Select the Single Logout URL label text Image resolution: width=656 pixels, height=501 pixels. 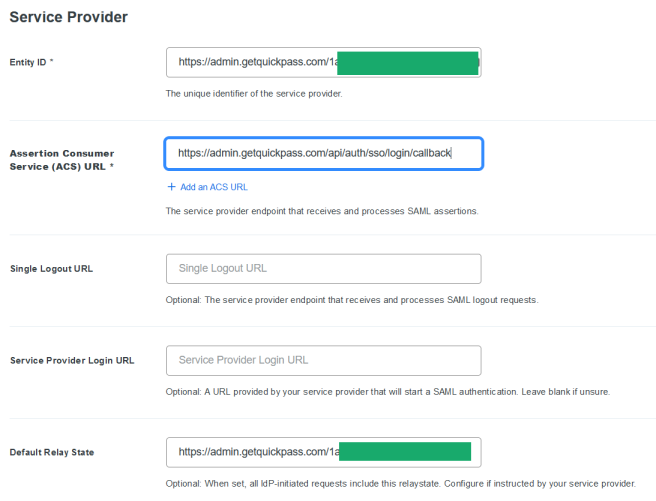click(x=51, y=269)
